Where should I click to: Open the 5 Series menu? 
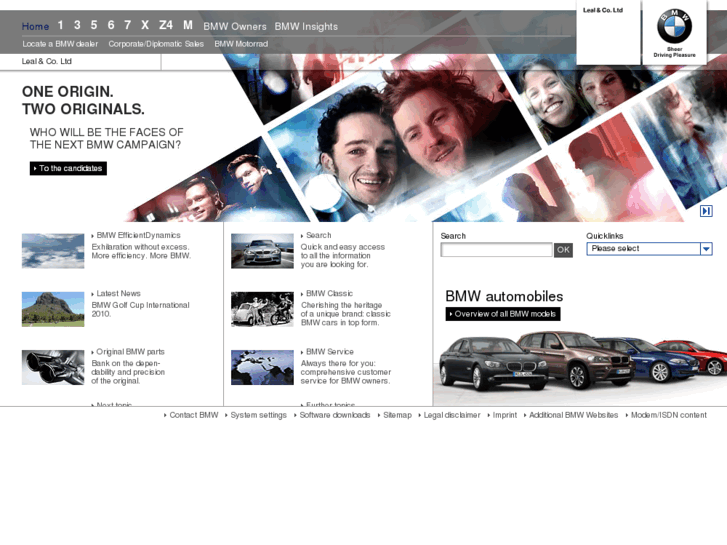point(94,25)
